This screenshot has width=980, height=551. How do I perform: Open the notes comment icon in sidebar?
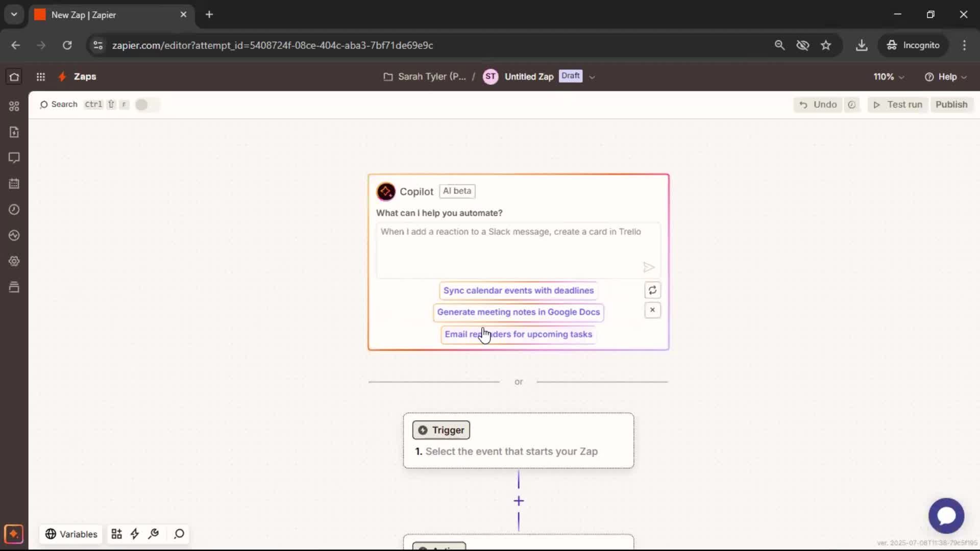click(14, 158)
